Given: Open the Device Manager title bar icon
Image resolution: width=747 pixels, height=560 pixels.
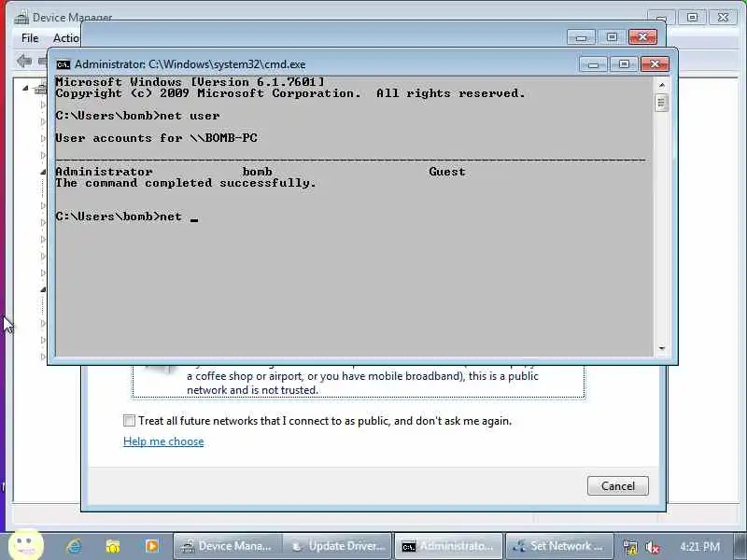Looking at the screenshot, I should (x=21, y=18).
